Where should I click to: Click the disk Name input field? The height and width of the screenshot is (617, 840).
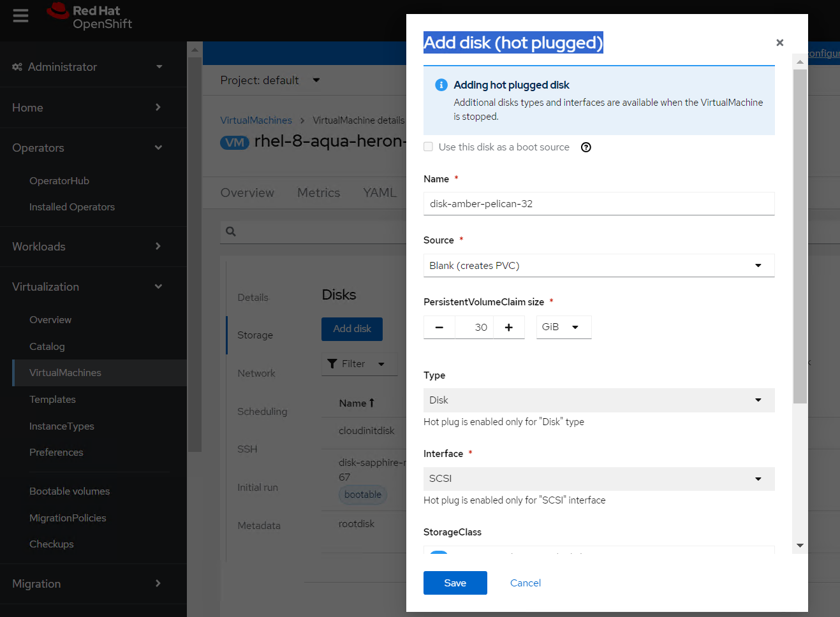pos(599,204)
